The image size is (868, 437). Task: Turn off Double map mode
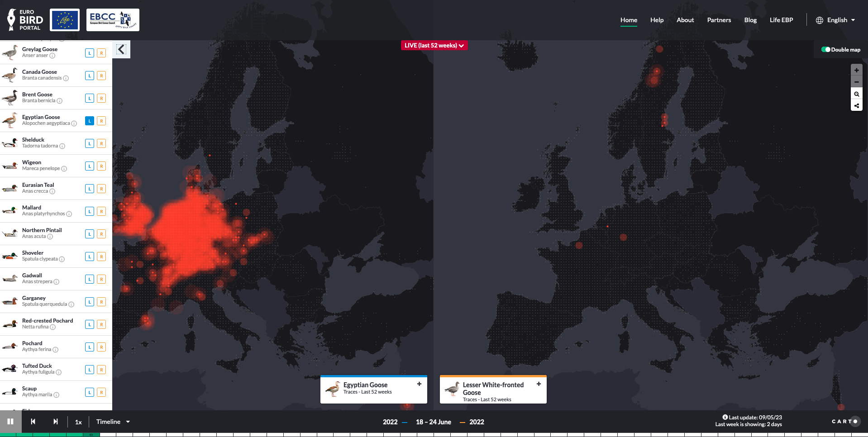[x=826, y=50]
